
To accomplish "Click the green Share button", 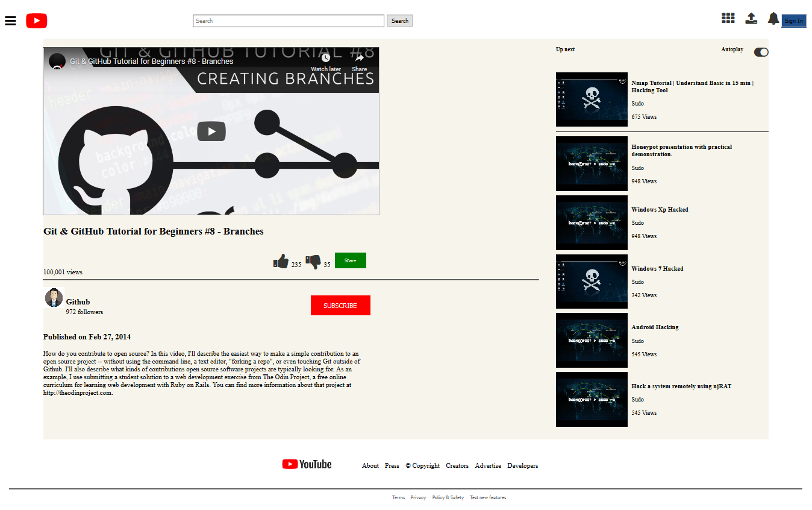I will point(351,260).
